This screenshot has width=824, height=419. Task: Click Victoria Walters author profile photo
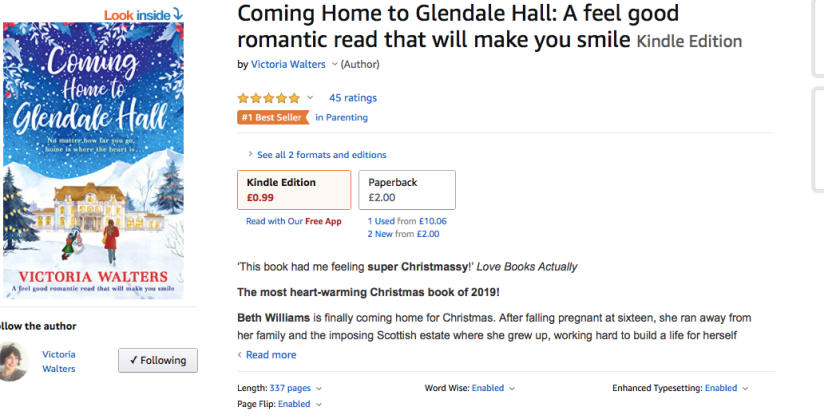(x=13, y=360)
